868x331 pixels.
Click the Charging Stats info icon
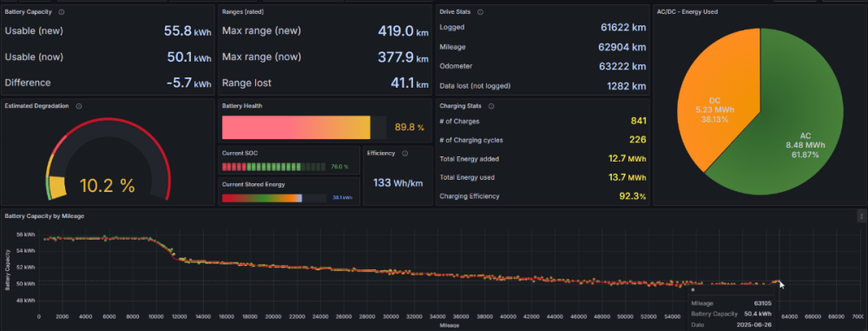coord(491,106)
